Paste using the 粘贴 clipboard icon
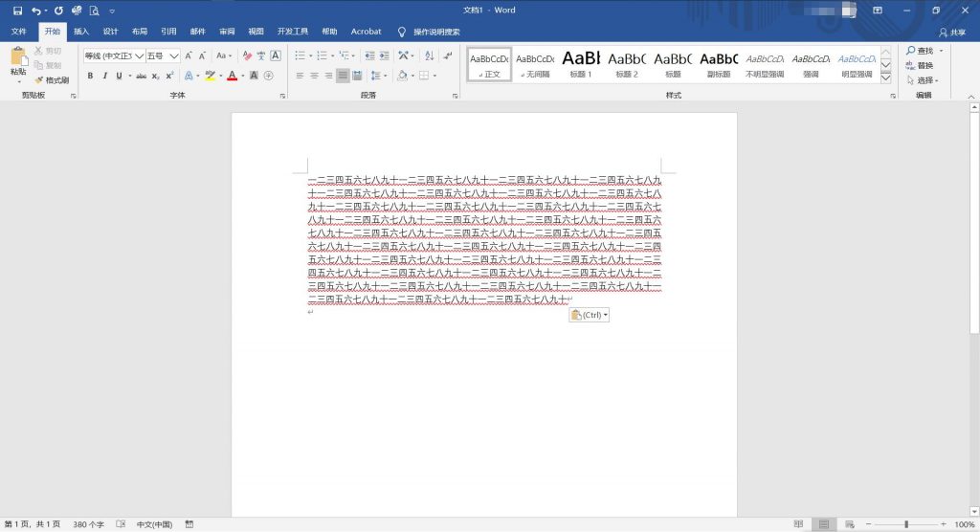The image size is (980, 532). pos(18,56)
